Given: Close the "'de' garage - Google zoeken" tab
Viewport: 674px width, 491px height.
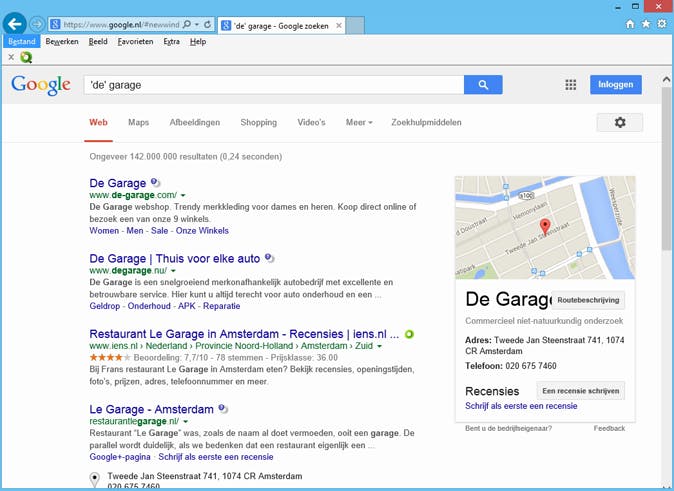Looking at the screenshot, I should click(339, 26).
